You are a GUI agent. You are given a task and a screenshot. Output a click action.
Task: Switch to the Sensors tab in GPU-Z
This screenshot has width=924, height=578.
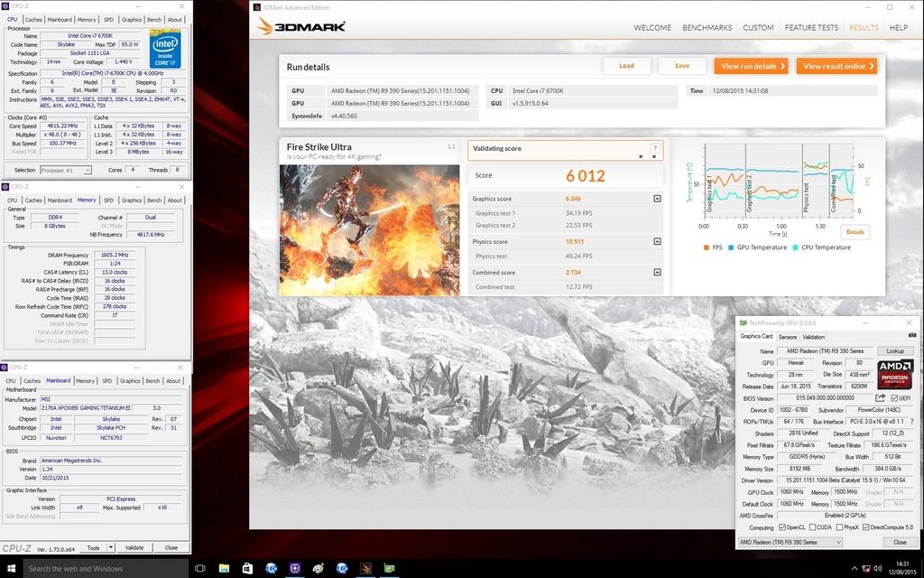[787, 337]
